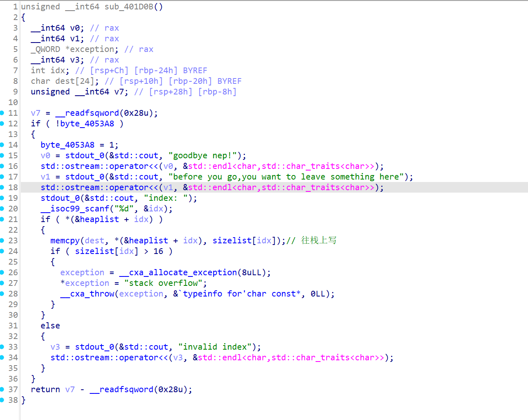Click heaplist inside the memcpy call
The height and width of the screenshot is (420, 528).
tap(149, 240)
